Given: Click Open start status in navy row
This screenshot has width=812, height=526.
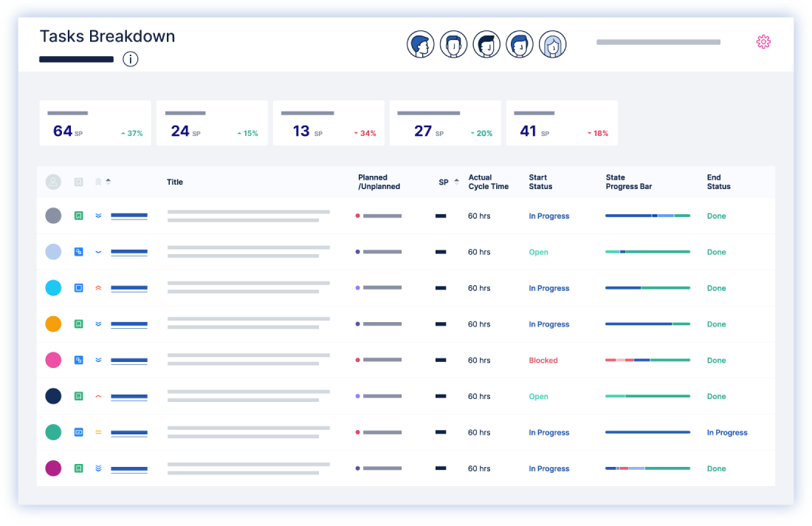Looking at the screenshot, I should [538, 396].
